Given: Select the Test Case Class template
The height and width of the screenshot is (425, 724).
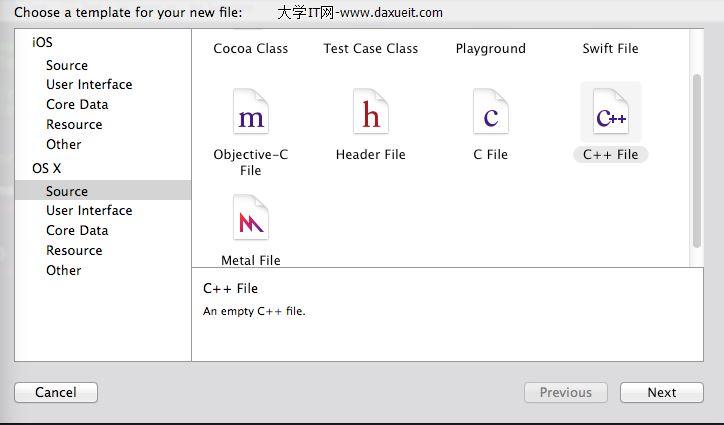Looking at the screenshot, I should [x=371, y=48].
